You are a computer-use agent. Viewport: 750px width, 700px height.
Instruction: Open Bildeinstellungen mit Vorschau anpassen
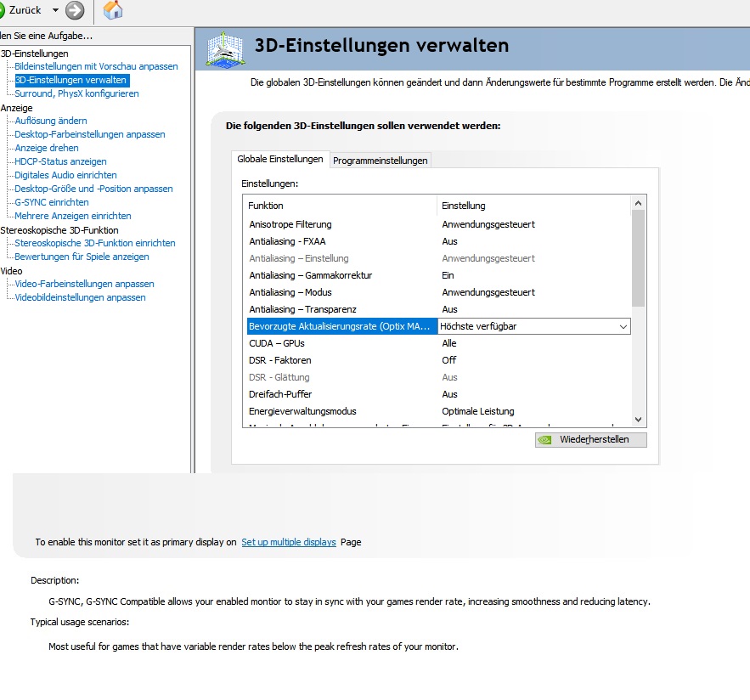tap(96, 66)
